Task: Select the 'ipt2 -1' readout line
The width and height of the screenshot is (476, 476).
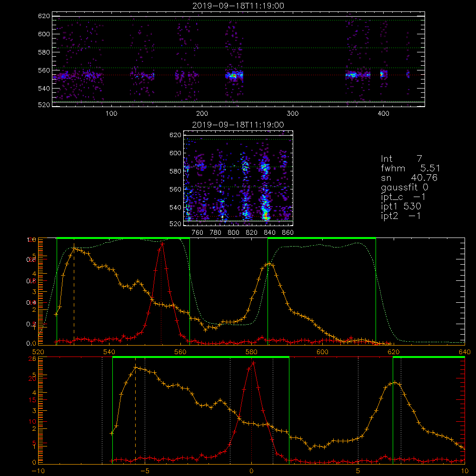Action: [x=401, y=216]
